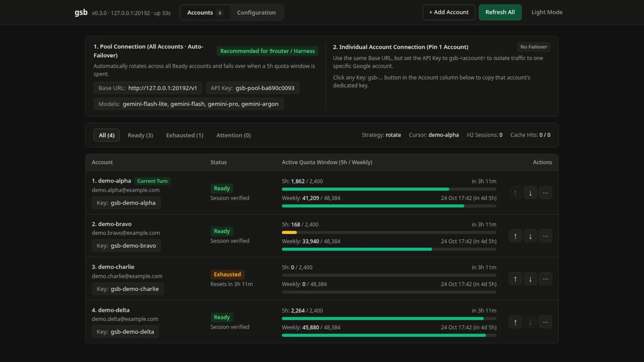The image size is (644, 362).
Task: Click the Add Account button
Action: (x=449, y=12)
